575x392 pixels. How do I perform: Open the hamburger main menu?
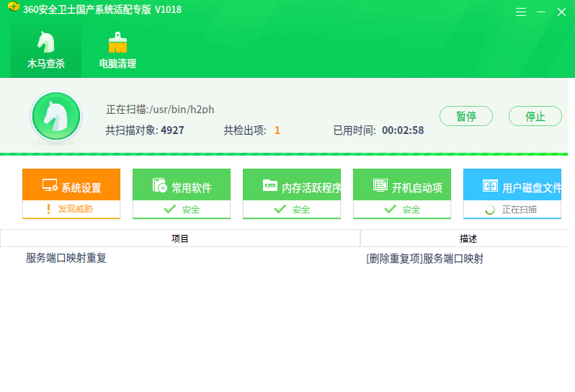(x=521, y=12)
